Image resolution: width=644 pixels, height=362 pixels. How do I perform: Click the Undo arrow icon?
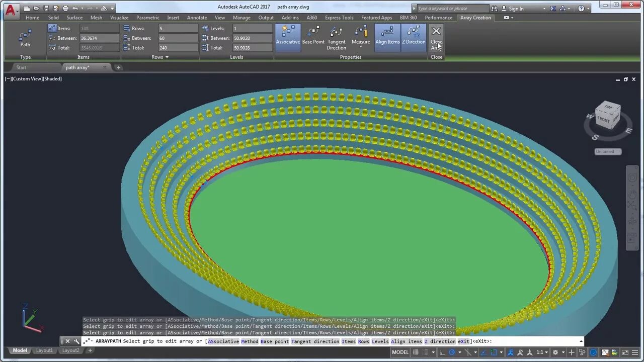(75, 8)
